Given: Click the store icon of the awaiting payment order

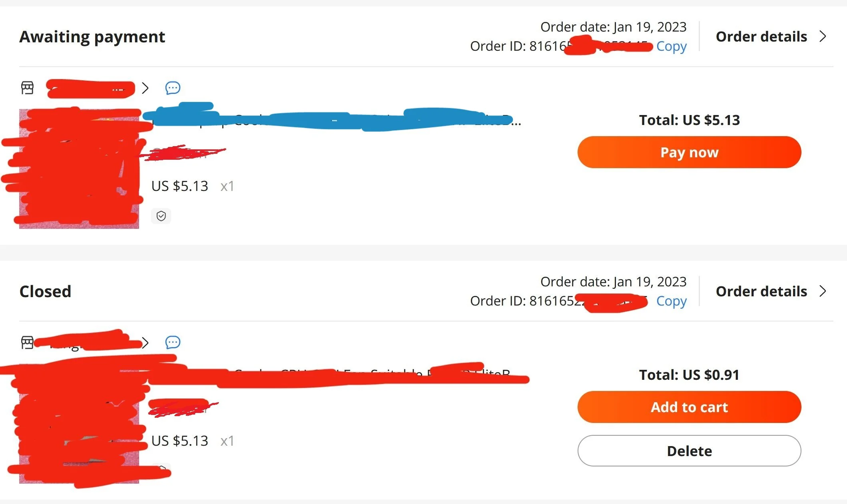Looking at the screenshot, I should pyautogui.click(x=27, y=88).
